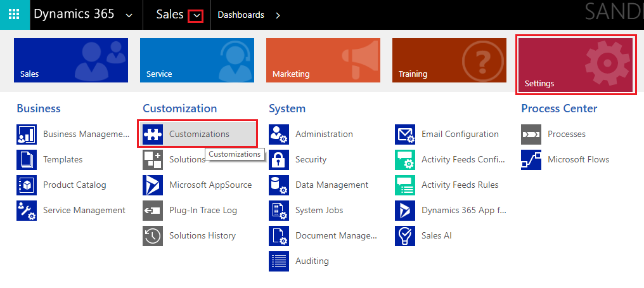This screenshot has width=644, height=288.
Task: Open the Data Management link
Action: (332, 185)
